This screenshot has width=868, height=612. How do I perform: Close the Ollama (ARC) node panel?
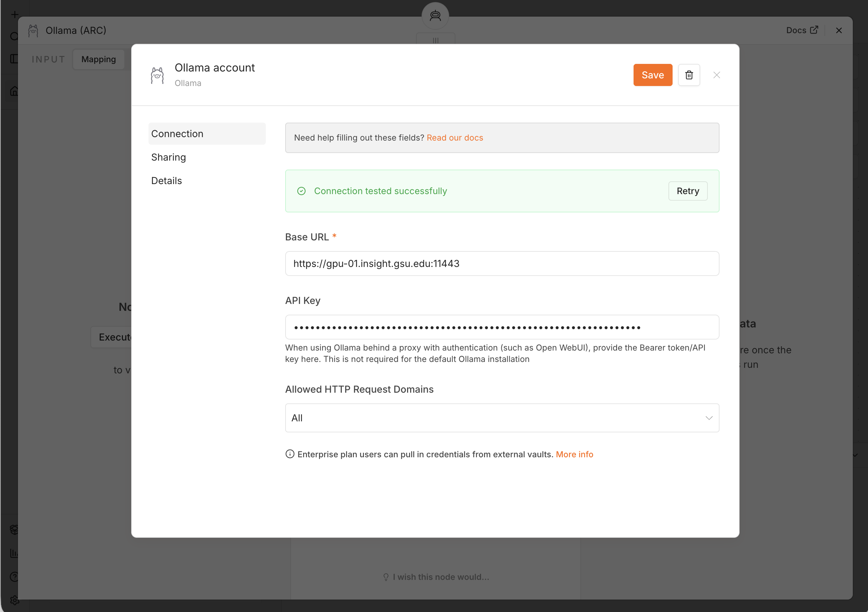(x=839, y=30)
